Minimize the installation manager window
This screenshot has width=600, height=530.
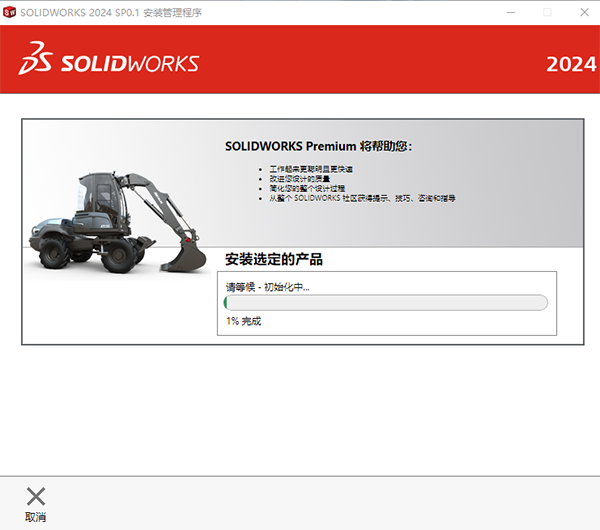click(x=511, y=12)
